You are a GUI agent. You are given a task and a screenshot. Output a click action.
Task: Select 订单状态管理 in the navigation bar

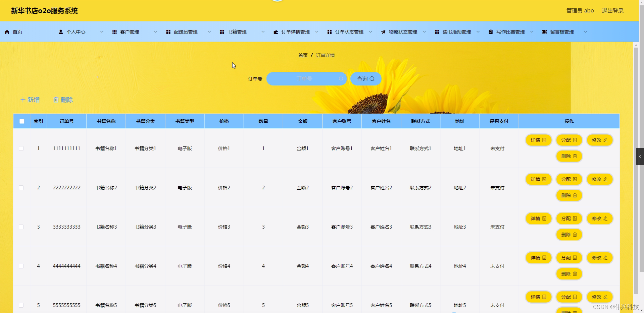tap(349, 32)
